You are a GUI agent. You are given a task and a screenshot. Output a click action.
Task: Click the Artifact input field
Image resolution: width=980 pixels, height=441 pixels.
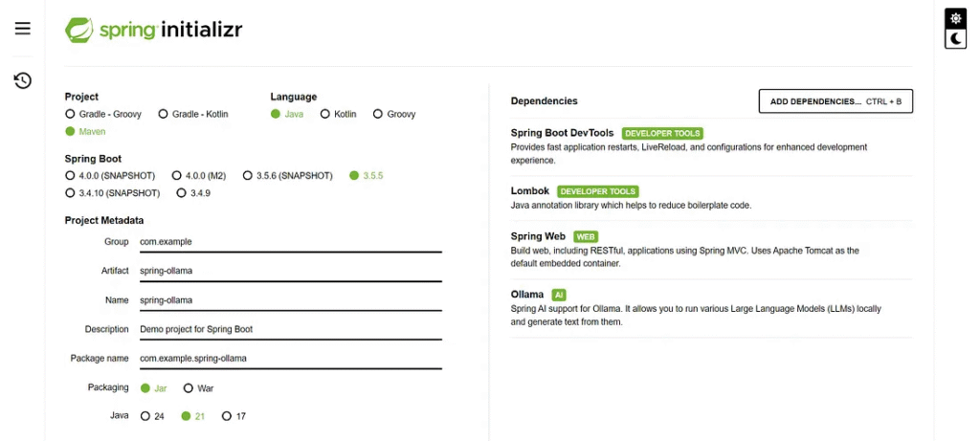[x=290, y=271]
